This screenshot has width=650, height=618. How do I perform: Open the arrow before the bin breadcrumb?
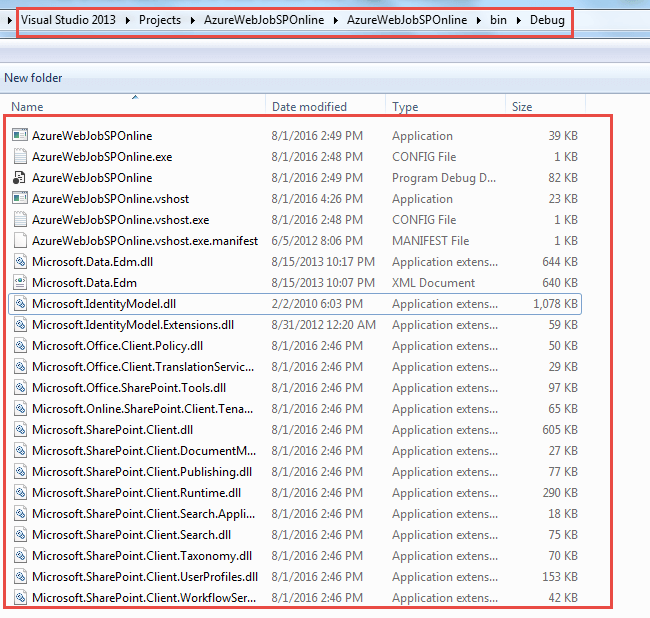coord(479,20)
